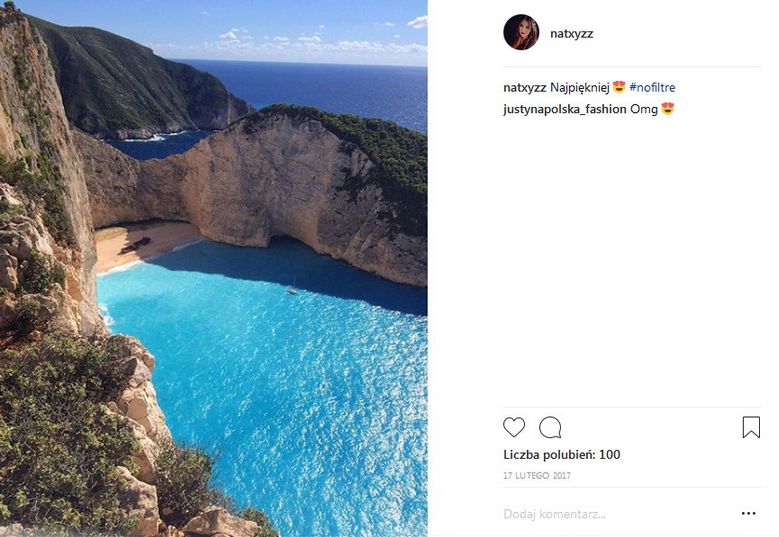This screenshot has width=779, height=537.
Task: Click the natxyzz profile avatar picture
Action: pos(521,33)
